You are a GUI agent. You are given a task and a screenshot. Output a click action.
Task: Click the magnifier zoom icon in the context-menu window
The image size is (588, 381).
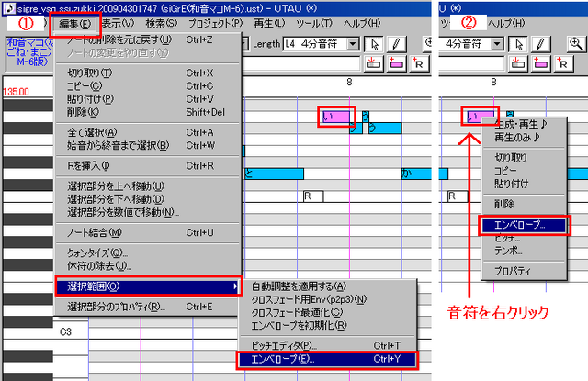click(x=576, y=44)
